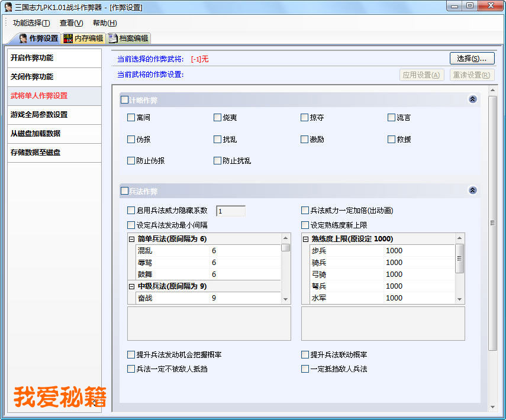The height and width of the screenshot is (420, 506).
Task: Click the 内存编辑 tab icon
Action: (68, 38)
